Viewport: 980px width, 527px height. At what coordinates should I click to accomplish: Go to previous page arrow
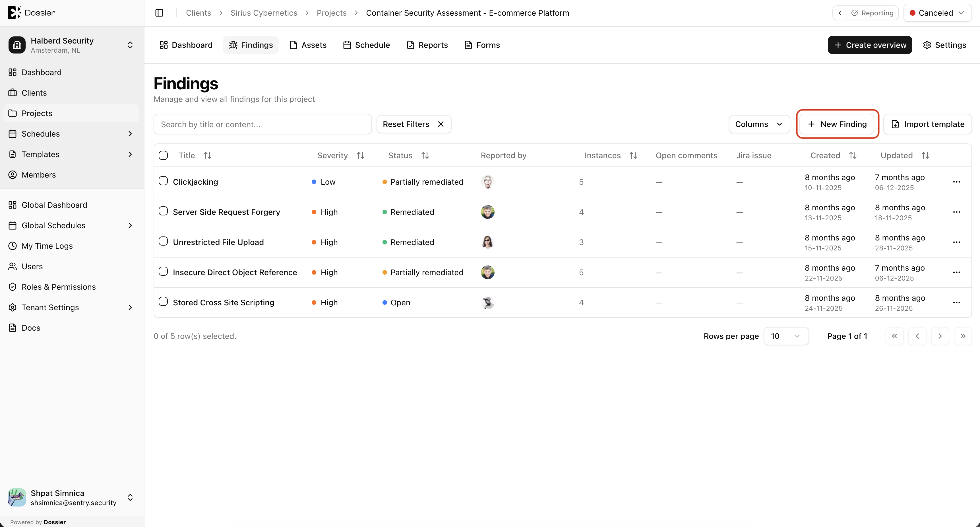coord(917,336)
